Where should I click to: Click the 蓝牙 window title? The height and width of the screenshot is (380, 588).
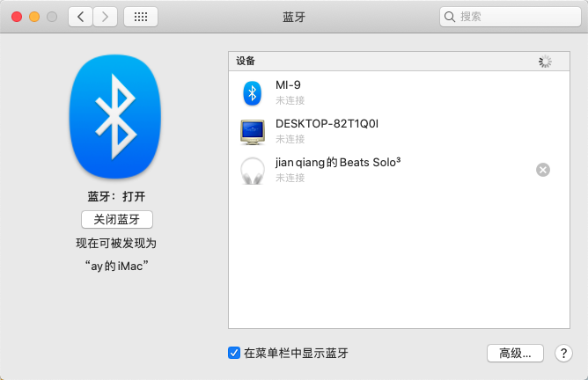pos(294,17)
